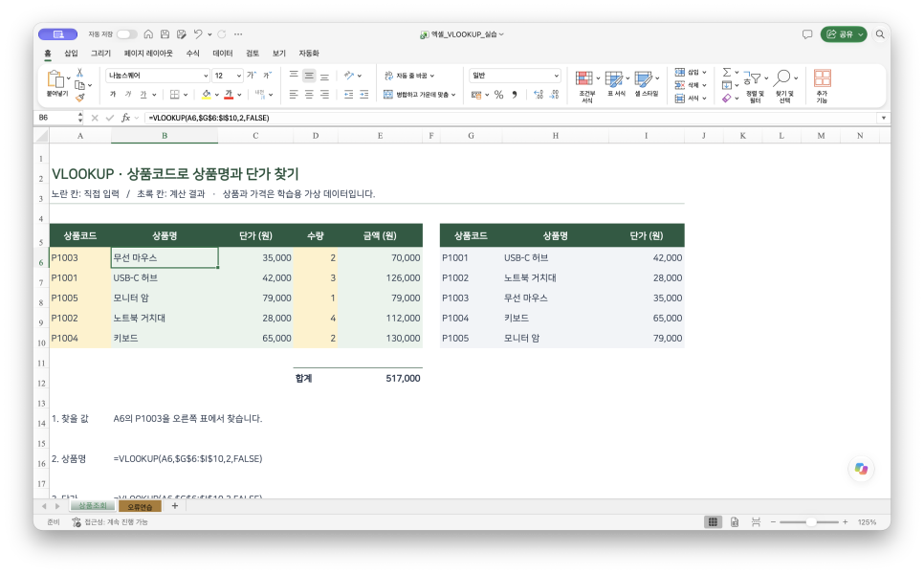Toggle the 자동 저장 autosave switch
924x574 pixels.
point(126,34)
